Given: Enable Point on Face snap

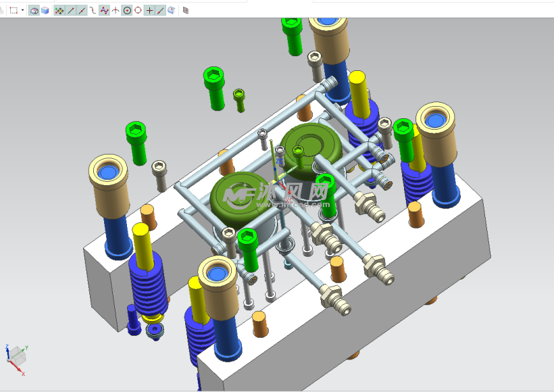Looking at the screenshot, I should (172, 10).
